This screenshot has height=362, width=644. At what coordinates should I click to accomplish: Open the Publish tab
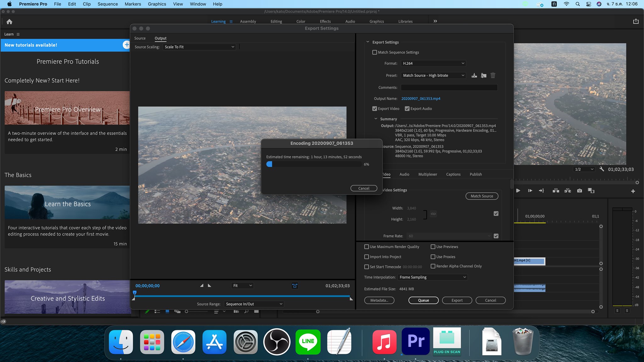[475, 174]
